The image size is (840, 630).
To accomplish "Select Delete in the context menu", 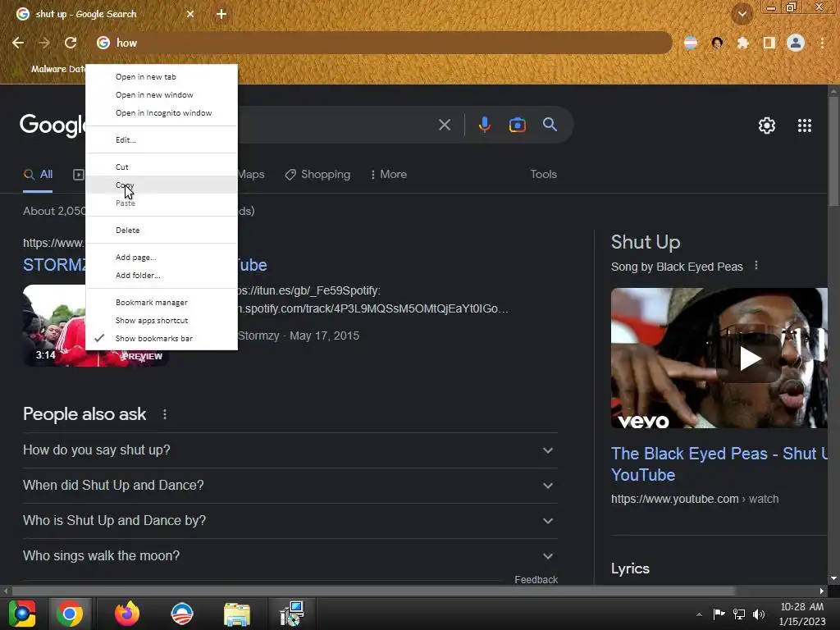I will pos(162,230).
